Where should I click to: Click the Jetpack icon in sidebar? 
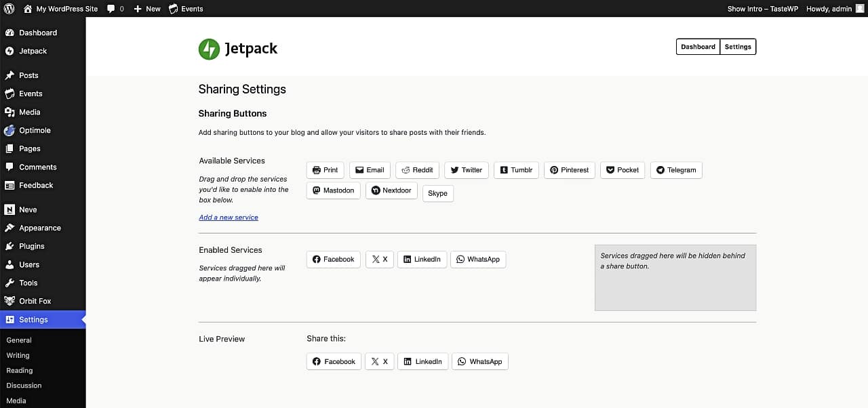point(9,51)
